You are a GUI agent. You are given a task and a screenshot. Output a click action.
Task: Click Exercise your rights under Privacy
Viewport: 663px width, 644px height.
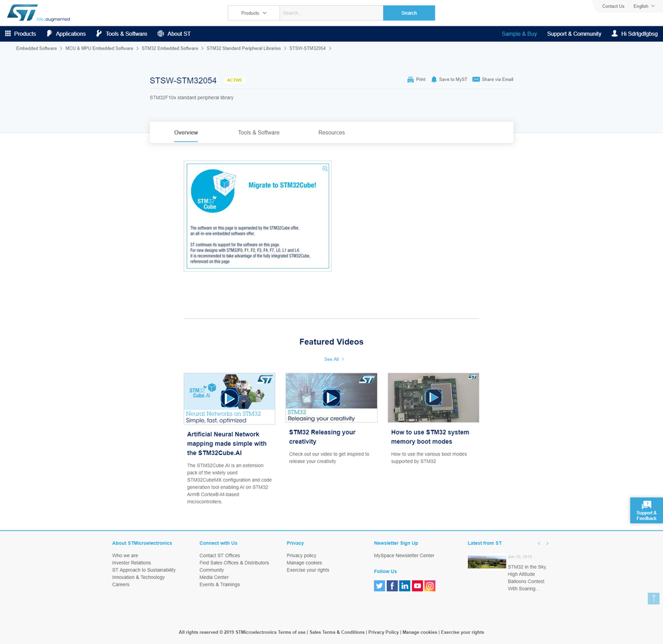click(308, 570)
